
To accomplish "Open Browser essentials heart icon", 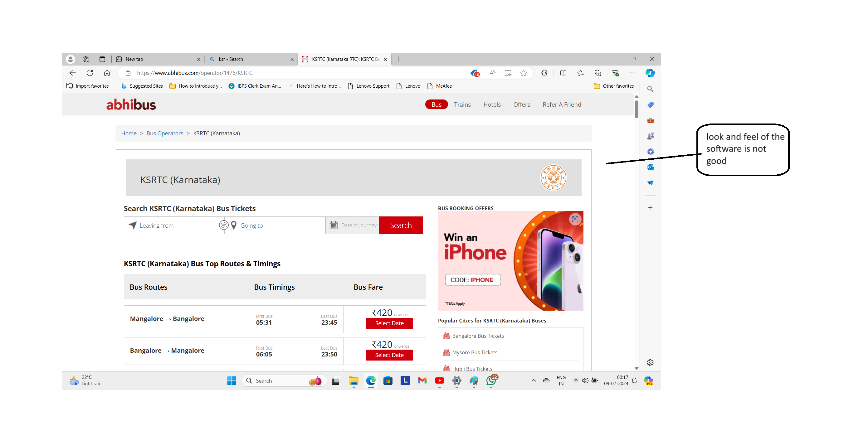I will [x=615, y=73].
